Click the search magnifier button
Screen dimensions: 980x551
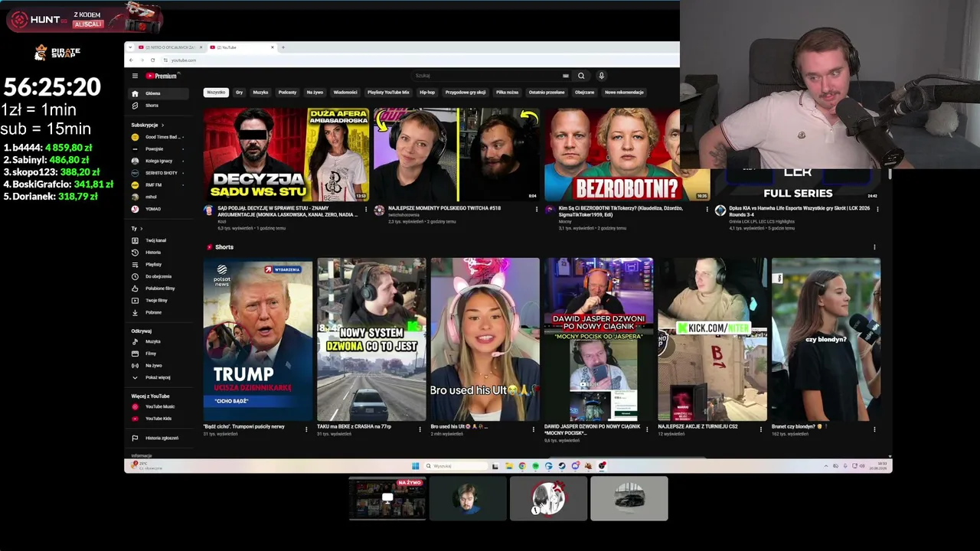pos(581,76)
